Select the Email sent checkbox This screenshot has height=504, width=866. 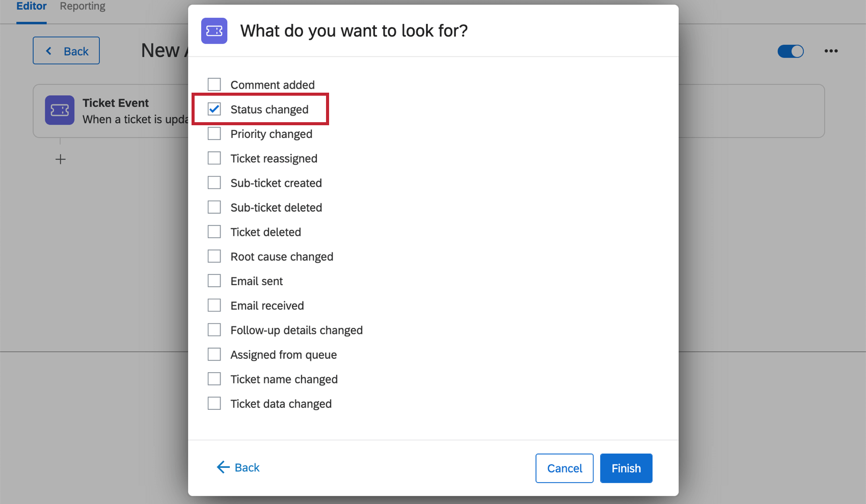[214, 281]
